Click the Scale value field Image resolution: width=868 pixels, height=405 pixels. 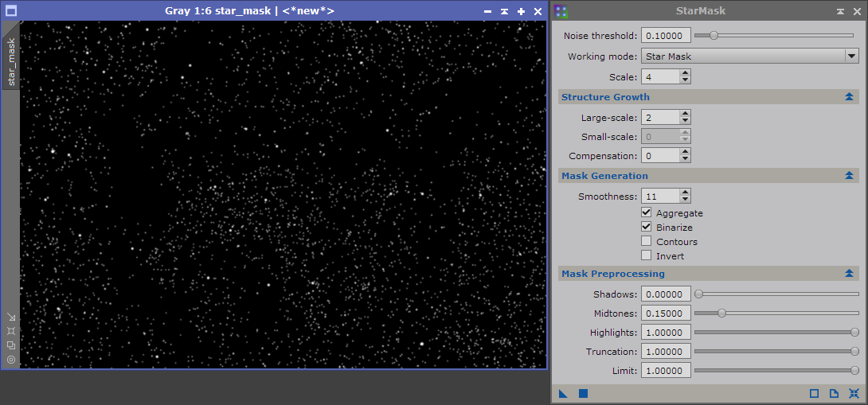(x=661, y=76)
